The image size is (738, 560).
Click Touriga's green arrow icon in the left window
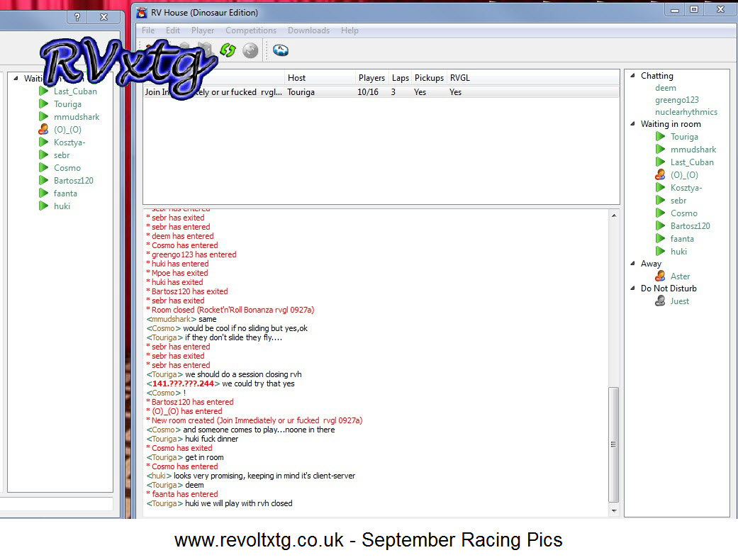[x=44, y=103]
